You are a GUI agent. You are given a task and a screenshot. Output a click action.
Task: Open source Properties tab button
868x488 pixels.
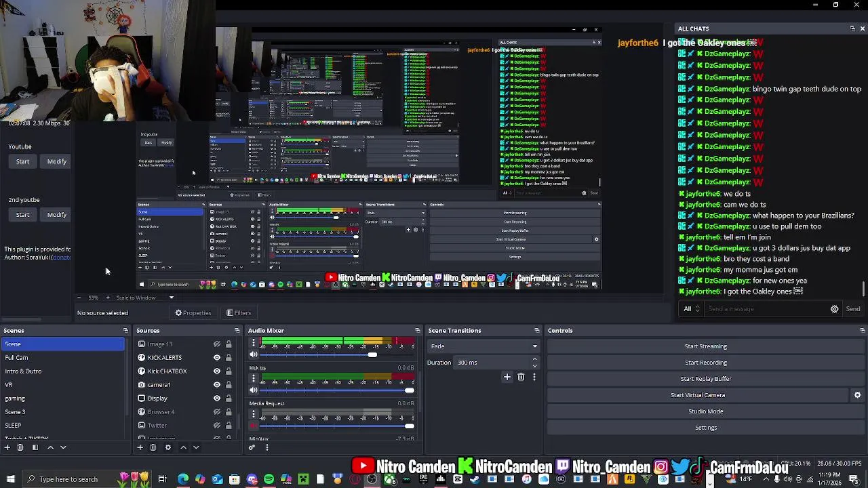193,313
